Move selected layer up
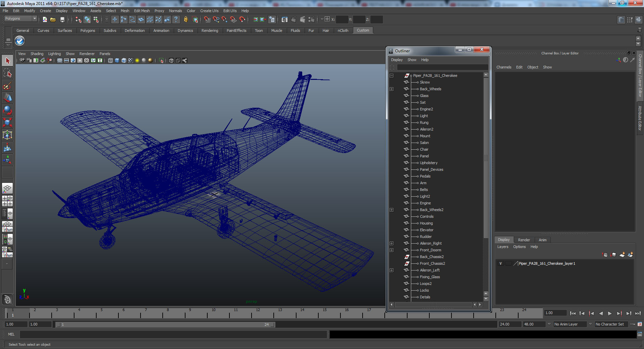The height and width of the screenshot is (349, 644). coord(605,255)
